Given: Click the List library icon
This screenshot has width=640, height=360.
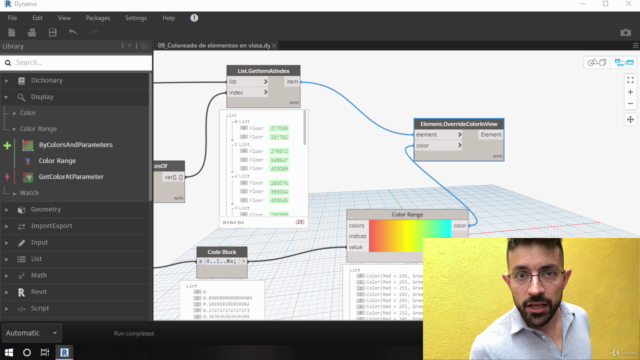Looking at the screenshot, I should click(21, 259).
